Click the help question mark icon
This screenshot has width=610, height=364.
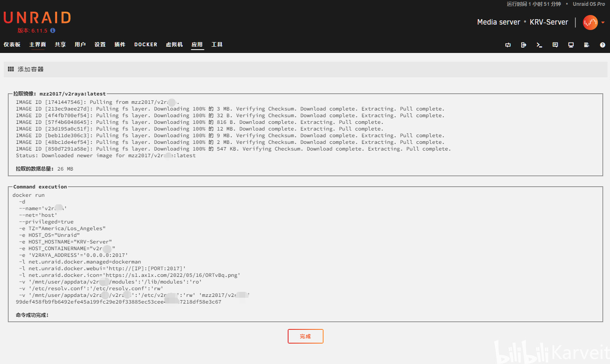coord(602,45)
